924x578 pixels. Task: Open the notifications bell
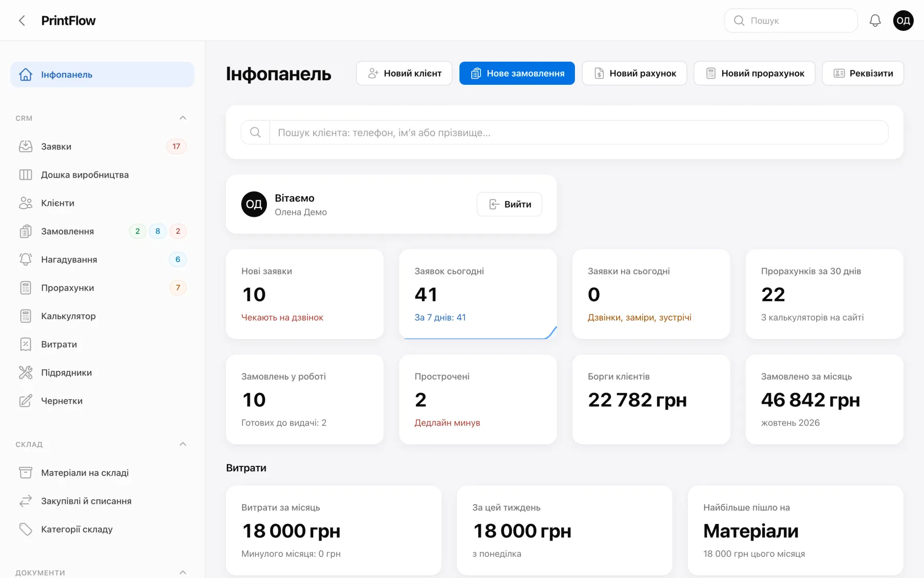[875, 21]
